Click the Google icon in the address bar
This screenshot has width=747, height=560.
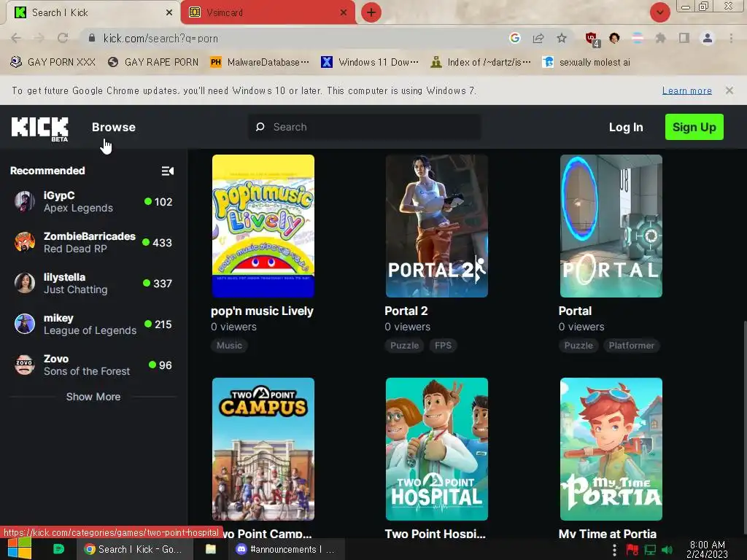click(514, 38)
